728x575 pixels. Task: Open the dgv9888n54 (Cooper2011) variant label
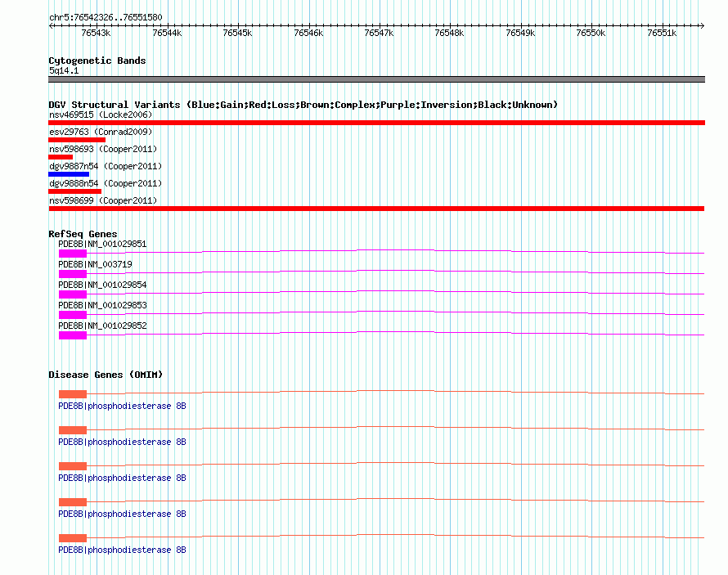point(106,183)
